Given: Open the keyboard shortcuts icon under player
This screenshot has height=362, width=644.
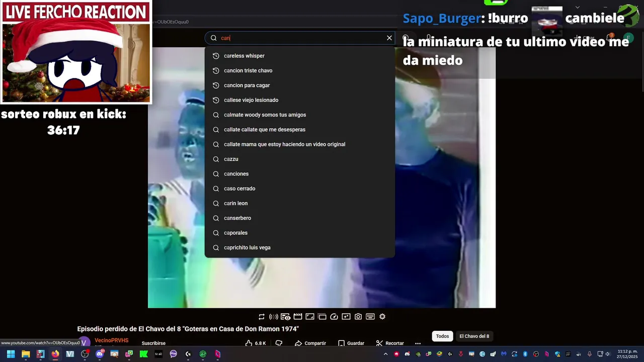Looking at the screenshot, I should [x=370, y=317].
